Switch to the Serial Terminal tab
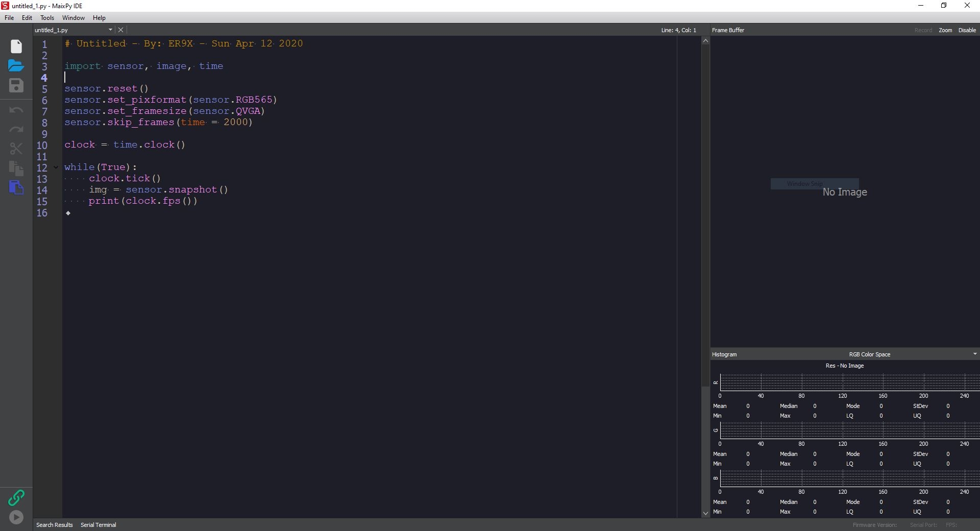Image resolution: width=980 pixels, height=531 pixels. click(x=99, y=525)
